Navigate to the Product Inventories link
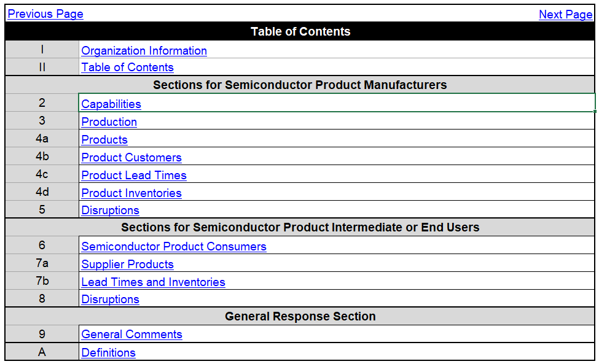599x364 pixels. click(131, 193)
